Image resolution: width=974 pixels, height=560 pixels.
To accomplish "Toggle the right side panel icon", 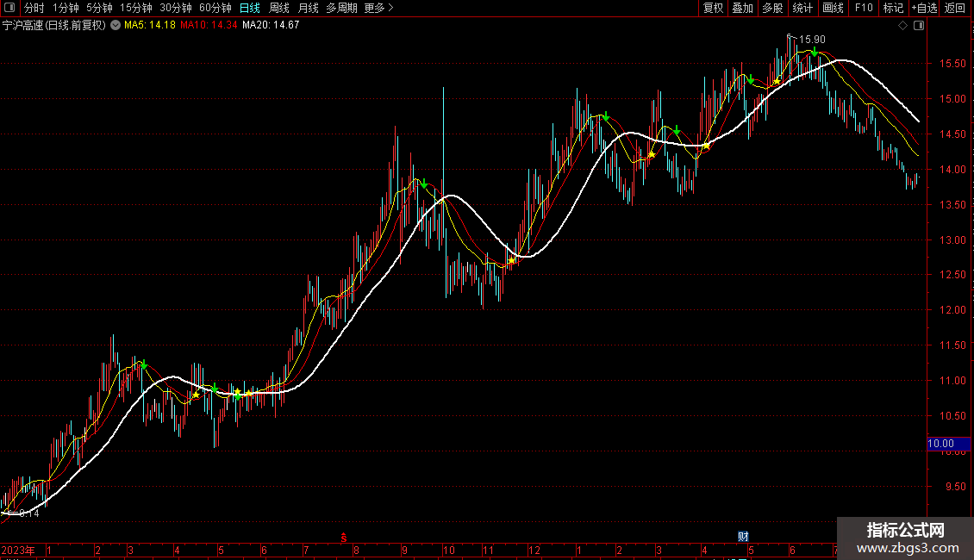I will 919,26.
